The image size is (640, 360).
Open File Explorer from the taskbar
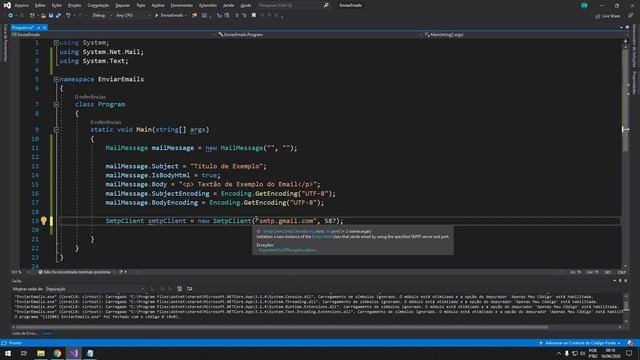click(41, 353)
